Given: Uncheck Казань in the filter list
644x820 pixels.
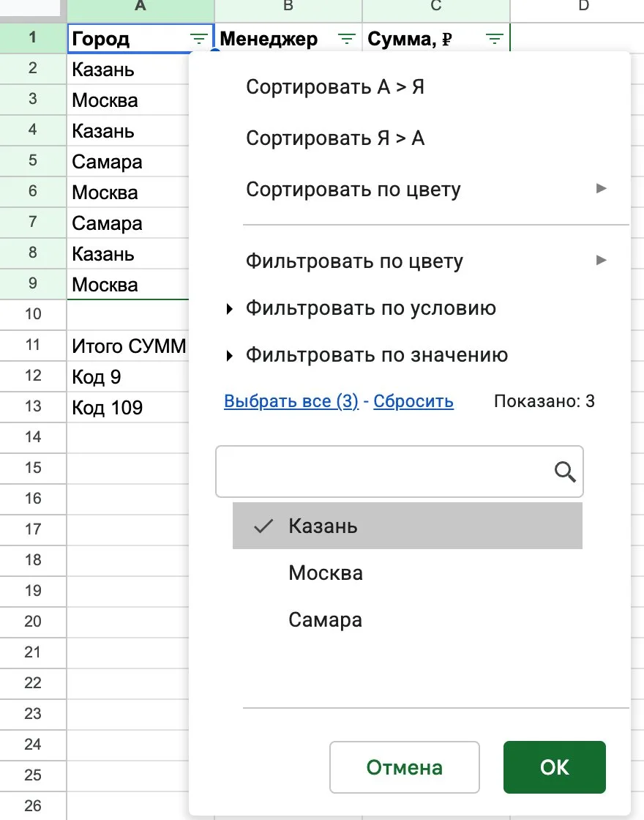Looking at the screenshot, I should (x=407, y=526).
